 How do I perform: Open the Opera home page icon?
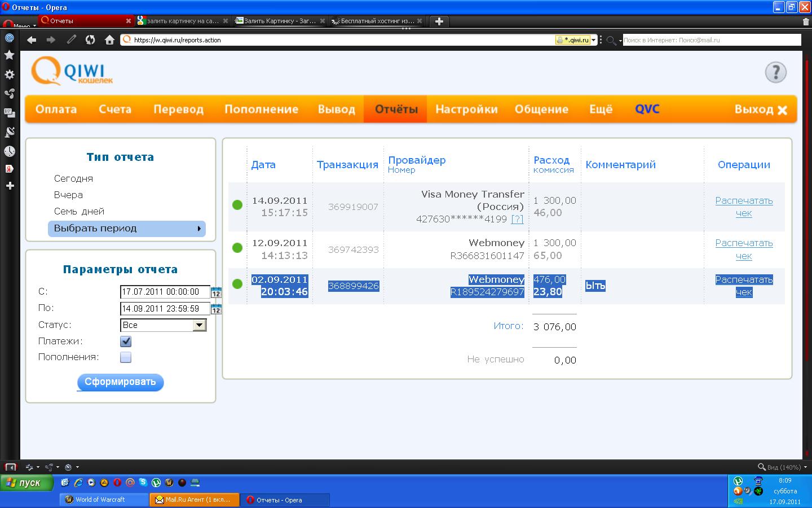109,40
